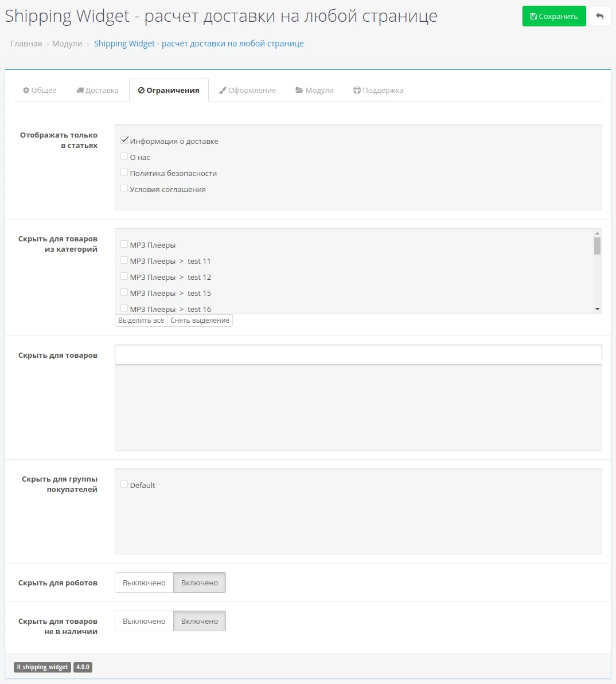Click the Модули breadcrumb link

coord(67,44)
